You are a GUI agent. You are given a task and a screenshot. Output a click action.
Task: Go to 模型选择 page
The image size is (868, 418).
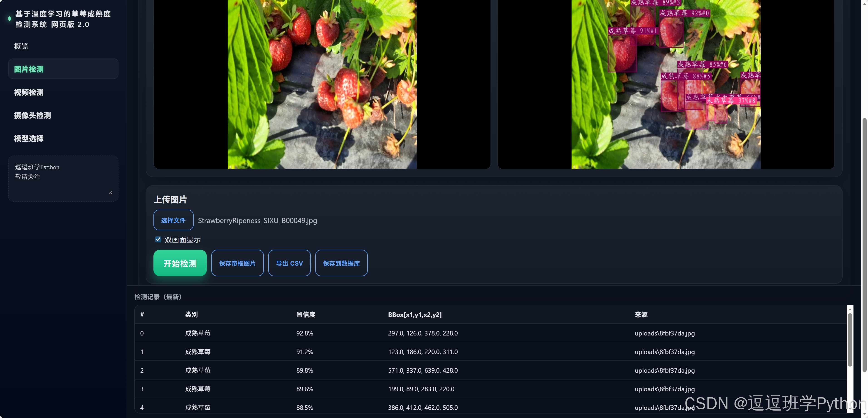29,138
